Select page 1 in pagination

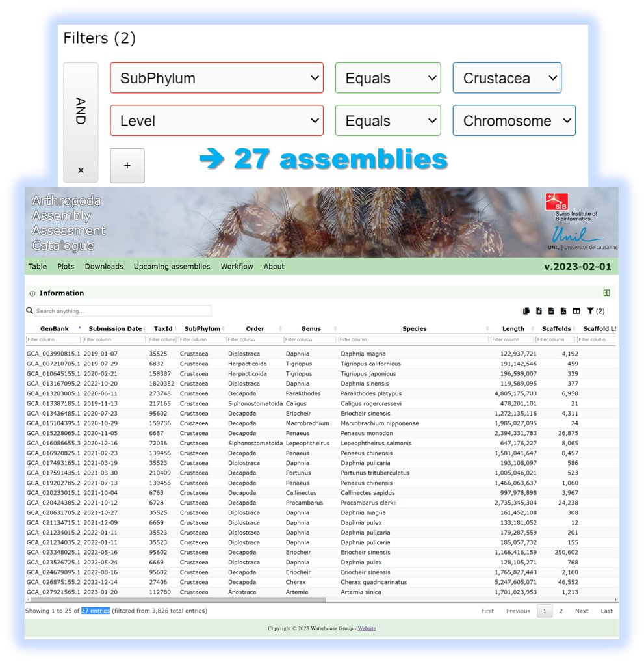545,611
